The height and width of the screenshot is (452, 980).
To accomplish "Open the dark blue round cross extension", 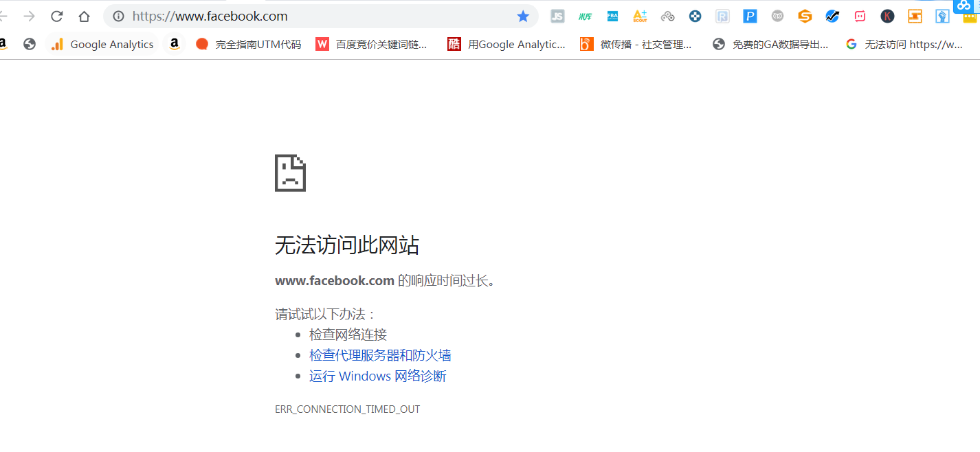I will 695,16.
